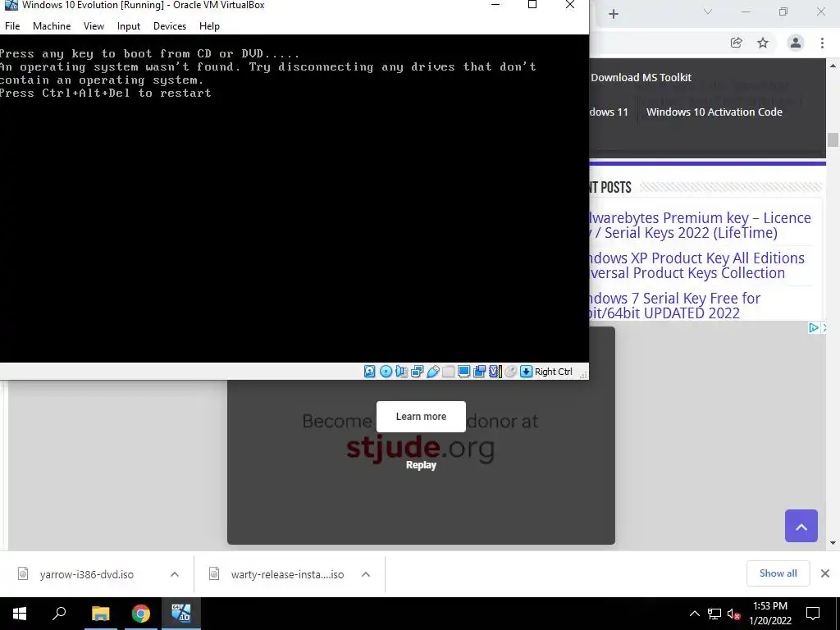Click the display monitor icon in VirtualBox status bar
840x630 pixels.
[464, 372]
